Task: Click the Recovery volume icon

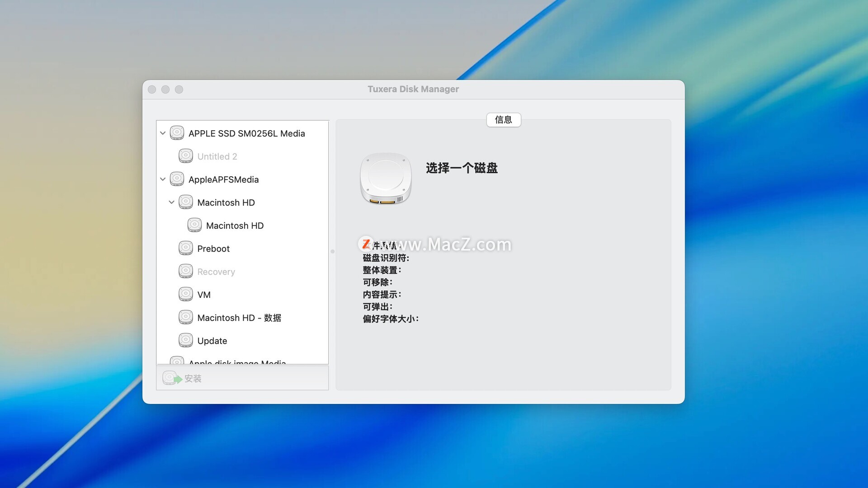Action: pyautogui.click(x=186, y=271)
